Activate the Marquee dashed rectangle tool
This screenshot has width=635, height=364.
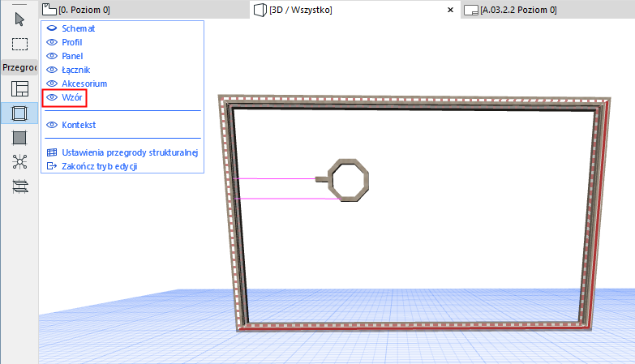pos(19,44)
